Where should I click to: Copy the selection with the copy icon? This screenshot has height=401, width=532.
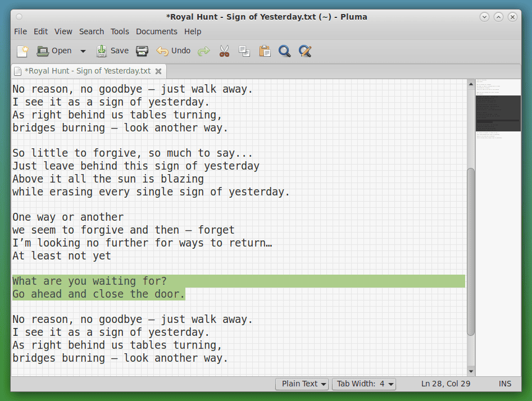(x=244, y=51)
